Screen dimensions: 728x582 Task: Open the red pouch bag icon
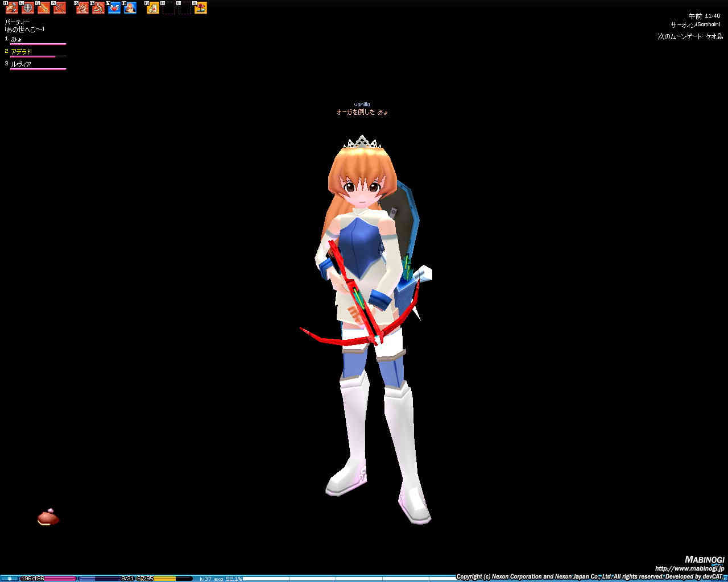tap(48, 517)
